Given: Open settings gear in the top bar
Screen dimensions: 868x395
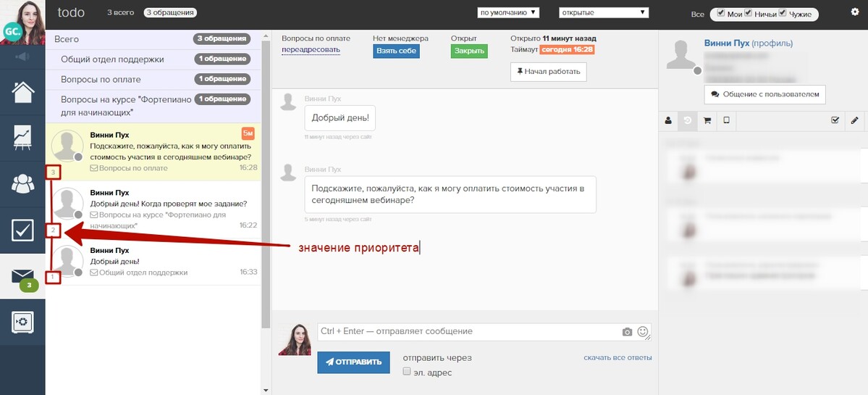Looking at the screenshot, I should [855, 12].
